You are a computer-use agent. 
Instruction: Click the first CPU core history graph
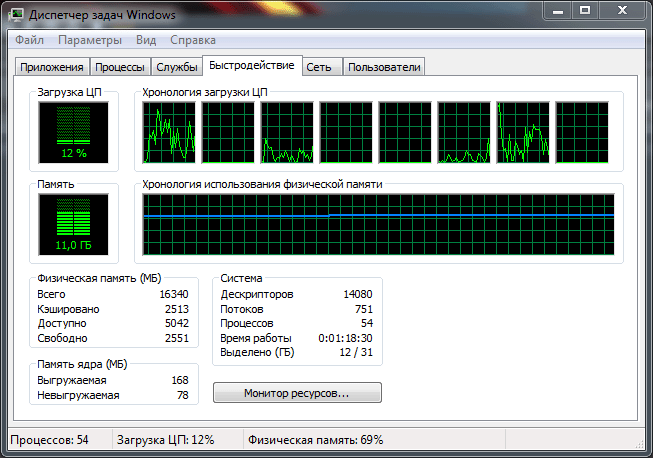tap(169, 133)
